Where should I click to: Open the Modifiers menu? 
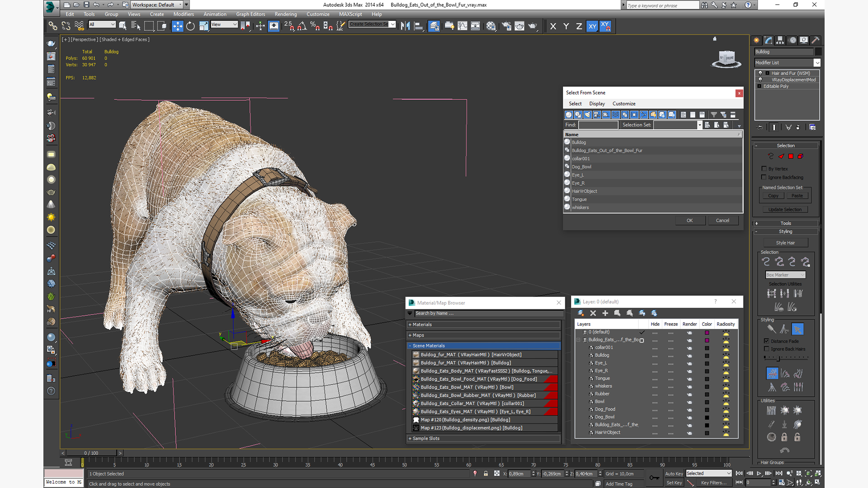click(x=184, y=14)
